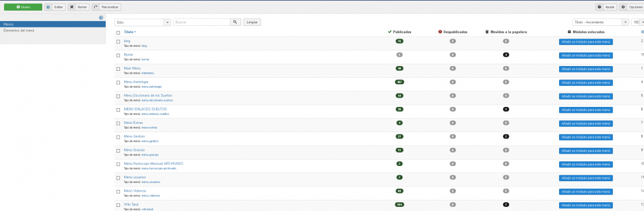644x211 pixels.
Task: Click trashed badge for MENU ENLACES SUELTOS
Action: click(x=506, y=109)
